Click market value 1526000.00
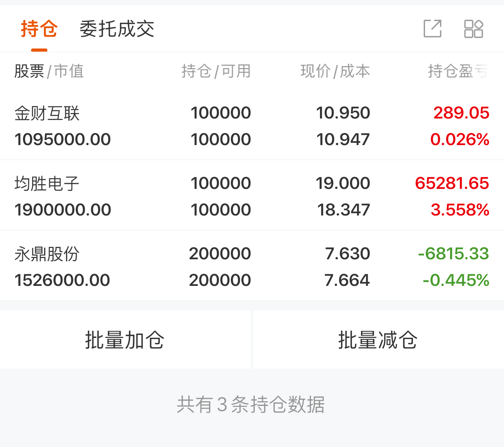The width and height of the screenshot is (504, 447). (x=62, y=280)
